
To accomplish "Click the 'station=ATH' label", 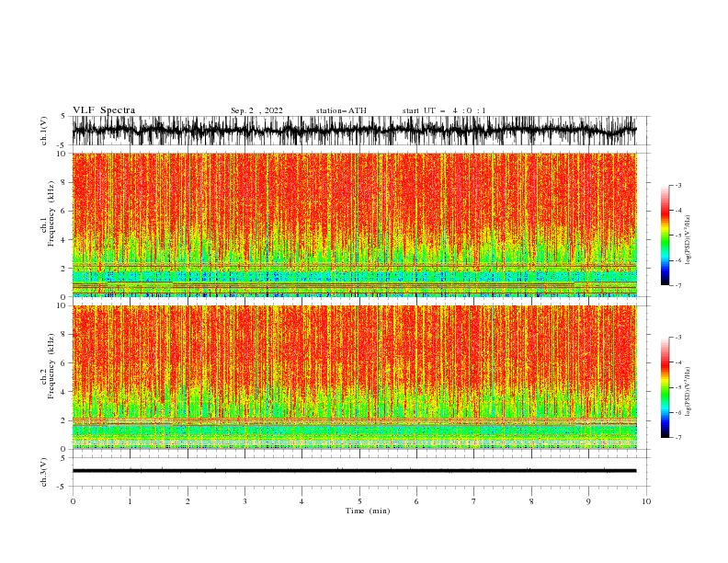I will click(x=341, y=110).
